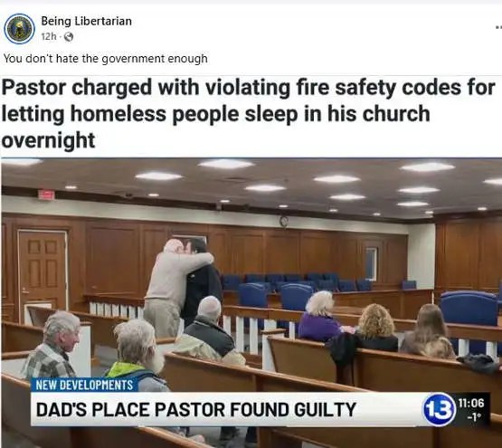Click the -1° temperature readout
This screenshot has width=502, height=448.
pos(473,417)
